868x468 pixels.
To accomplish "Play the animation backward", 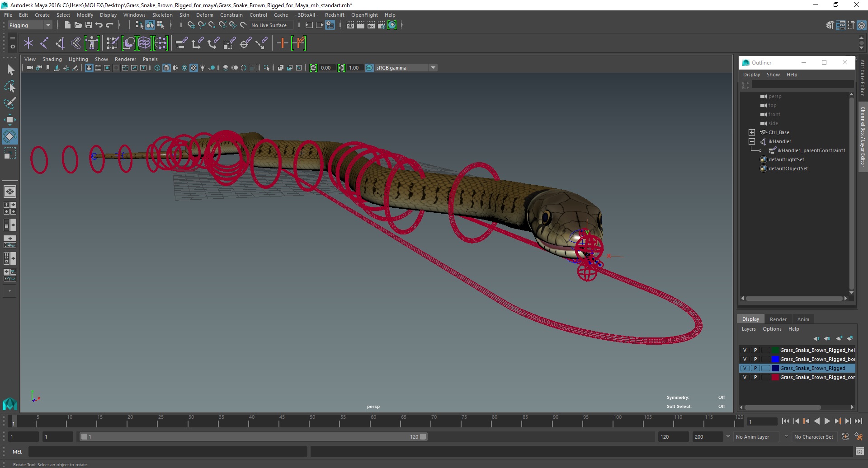I will (x=816, y=421).
